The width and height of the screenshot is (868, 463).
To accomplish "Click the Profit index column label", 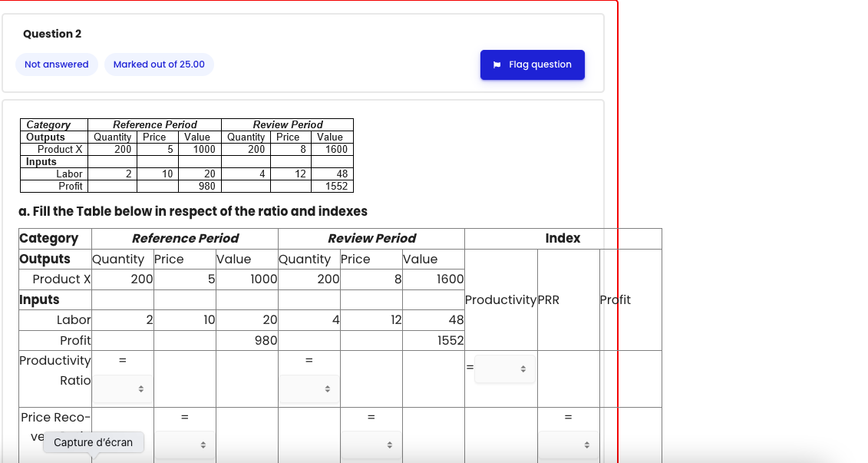I will click(615, 299).
